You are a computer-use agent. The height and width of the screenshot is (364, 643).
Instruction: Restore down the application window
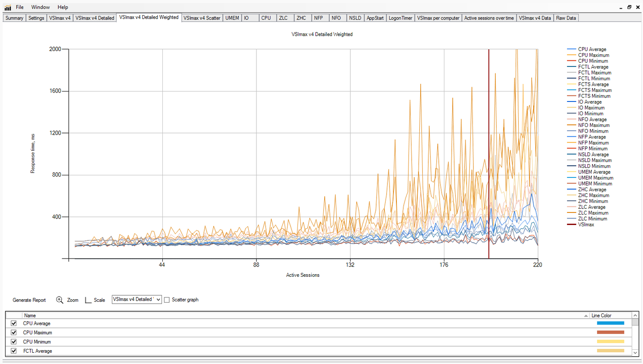[x=629, y=7]
